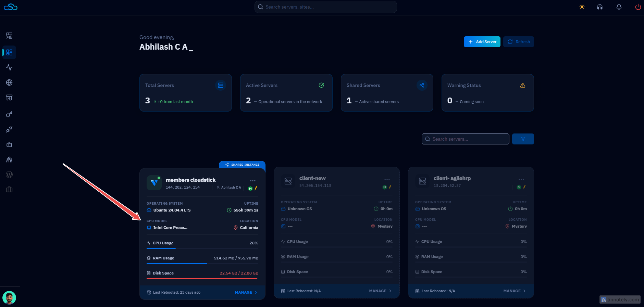Click the '22.54 GB / 22.88 GB' disk value
The image size is (644, 307).
tap(239, 273)
